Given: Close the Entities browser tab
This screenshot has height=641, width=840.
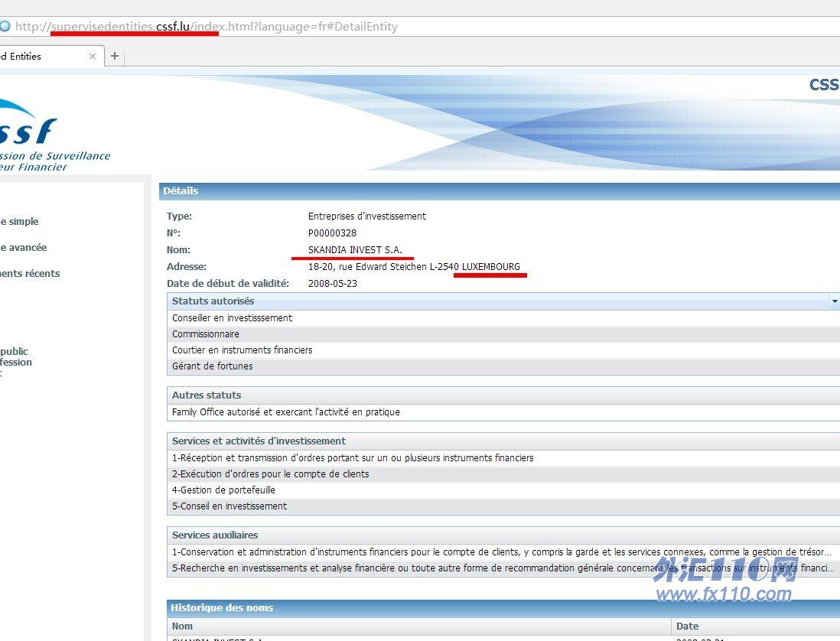Looking at the screenshot, I should tap(93, 57).
